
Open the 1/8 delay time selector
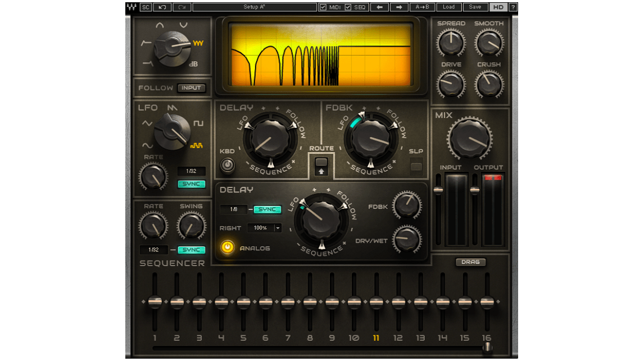pos(233,209)
